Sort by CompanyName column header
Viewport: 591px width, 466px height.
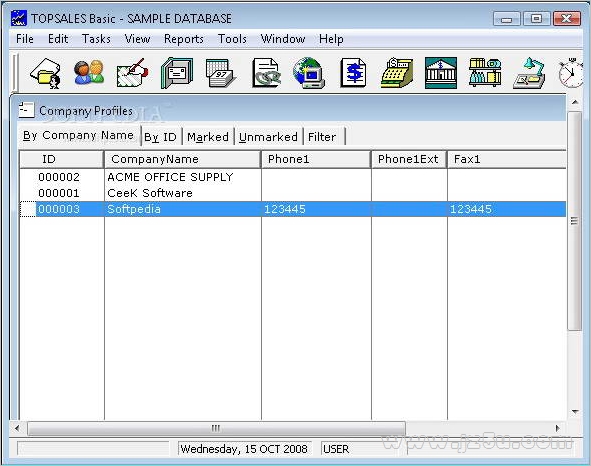pyautogui.click(x=182, y=159)
